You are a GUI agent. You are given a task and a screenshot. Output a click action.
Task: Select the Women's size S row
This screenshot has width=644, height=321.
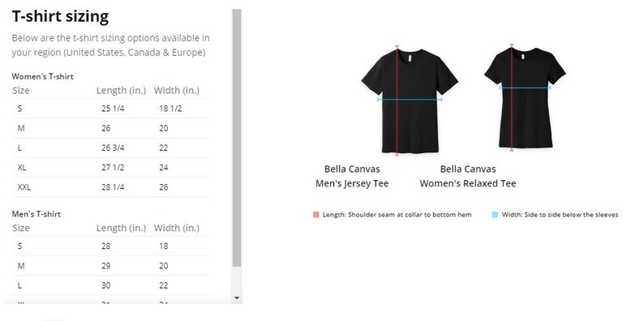110,109
